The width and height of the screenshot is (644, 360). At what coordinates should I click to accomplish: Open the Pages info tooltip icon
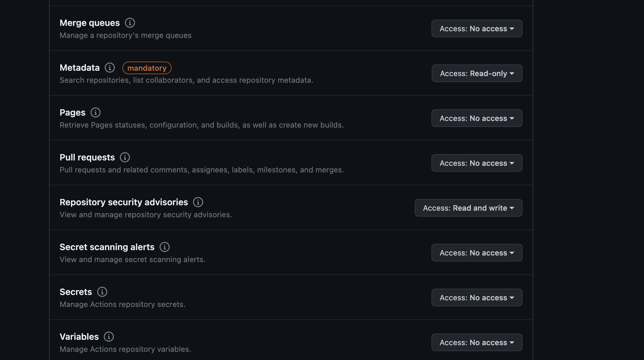(x=96, y=112)
